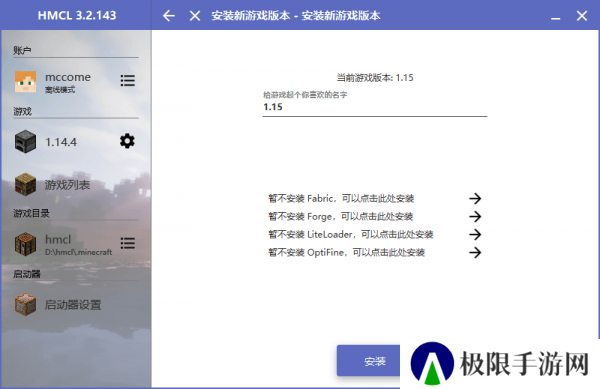Viewport: 600px width, 389px height.
Task: Open 启动器设置 launcher settings
Action: click(76, 305)
